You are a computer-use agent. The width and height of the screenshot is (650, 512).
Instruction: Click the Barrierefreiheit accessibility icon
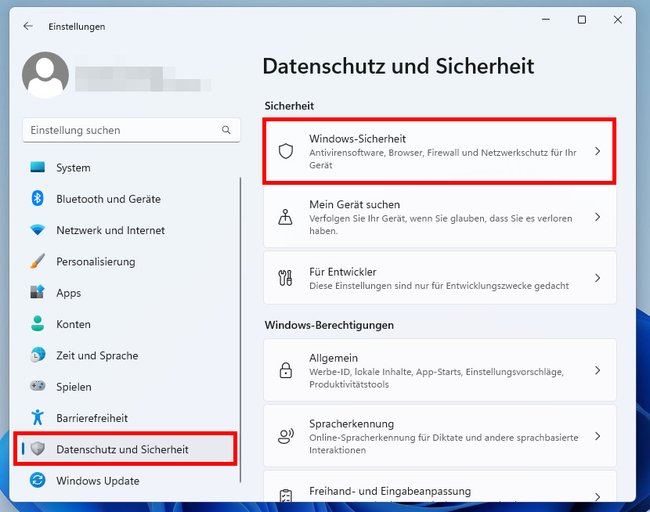tap(38, 417)
